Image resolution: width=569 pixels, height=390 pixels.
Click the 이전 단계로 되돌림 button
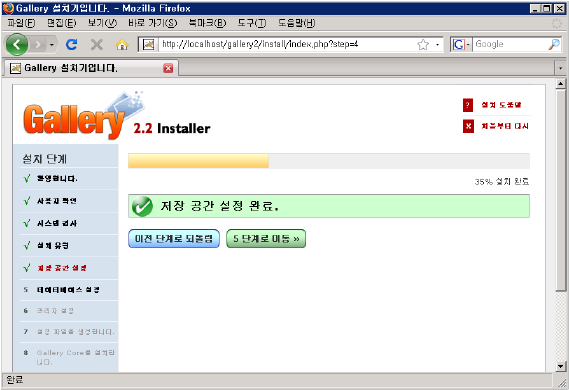point(174,239)
